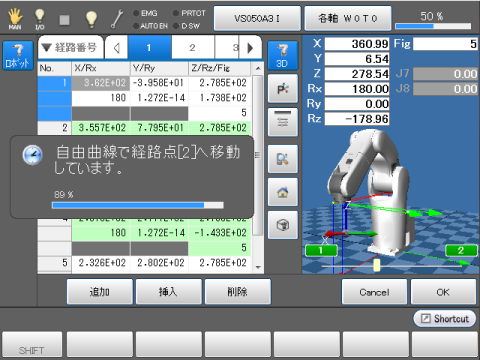The width and height of the screenshot is (480, 360).
Task: Open the sliders adjustment icon
Action: coord(283,122)
